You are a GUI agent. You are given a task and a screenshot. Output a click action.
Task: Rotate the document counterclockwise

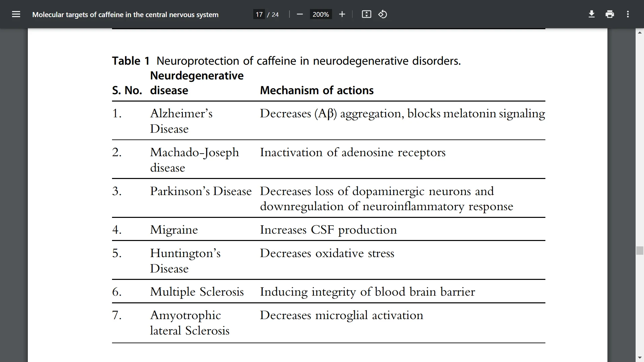point(383,14)
